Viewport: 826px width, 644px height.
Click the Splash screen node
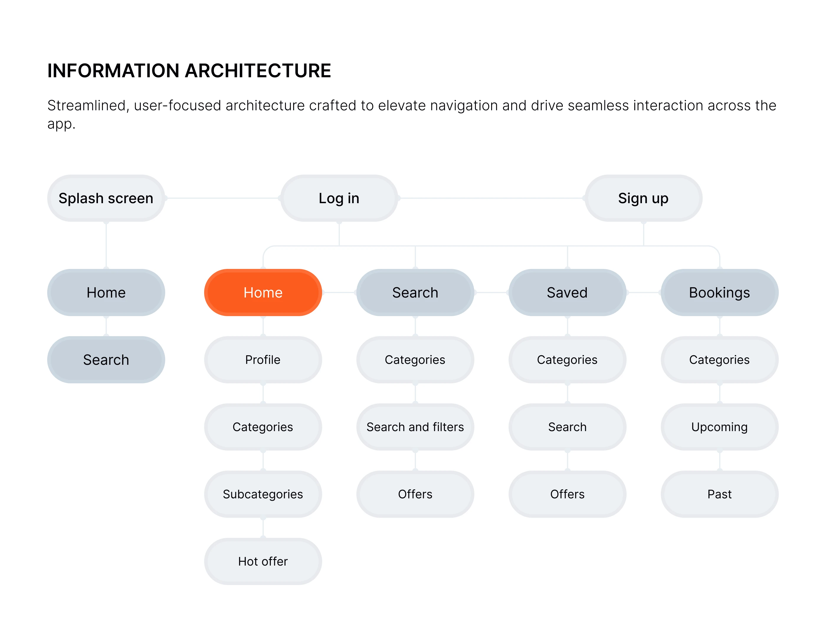tap(106, 198)
